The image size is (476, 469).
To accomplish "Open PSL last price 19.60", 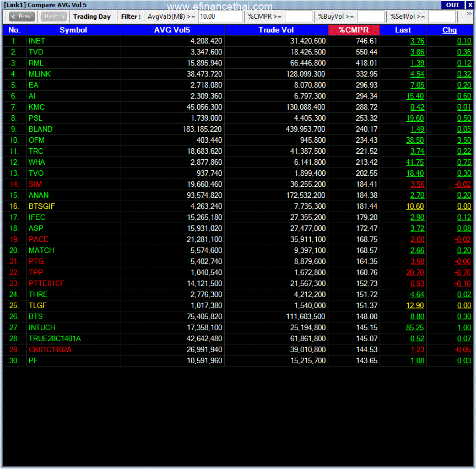I will [415, 118].
